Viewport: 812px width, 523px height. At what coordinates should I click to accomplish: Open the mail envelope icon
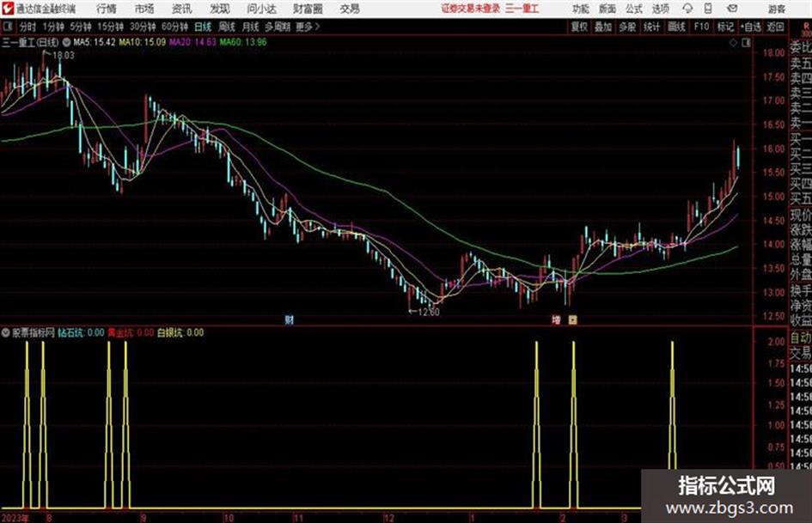(x=732, y=9)
